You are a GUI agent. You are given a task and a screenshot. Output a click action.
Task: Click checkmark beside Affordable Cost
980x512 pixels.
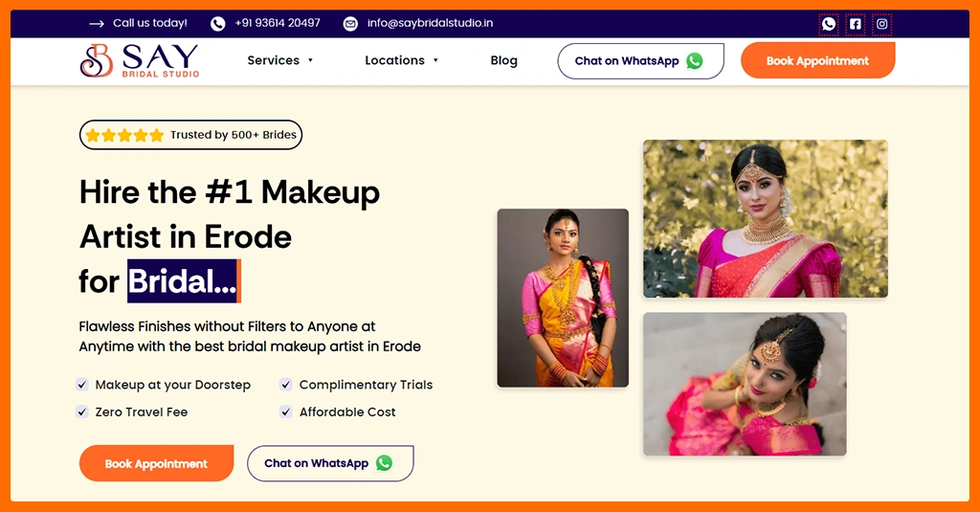(x=285, y=412)
